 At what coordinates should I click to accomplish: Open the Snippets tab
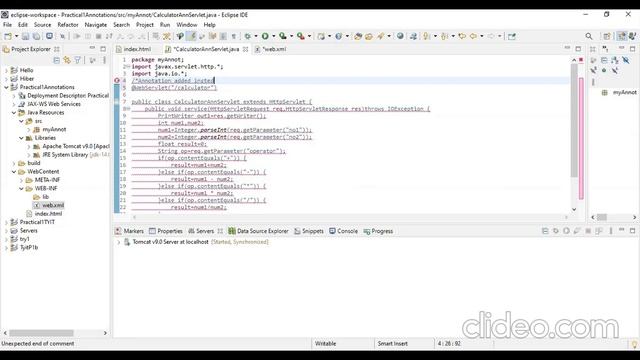click(309, 231)
